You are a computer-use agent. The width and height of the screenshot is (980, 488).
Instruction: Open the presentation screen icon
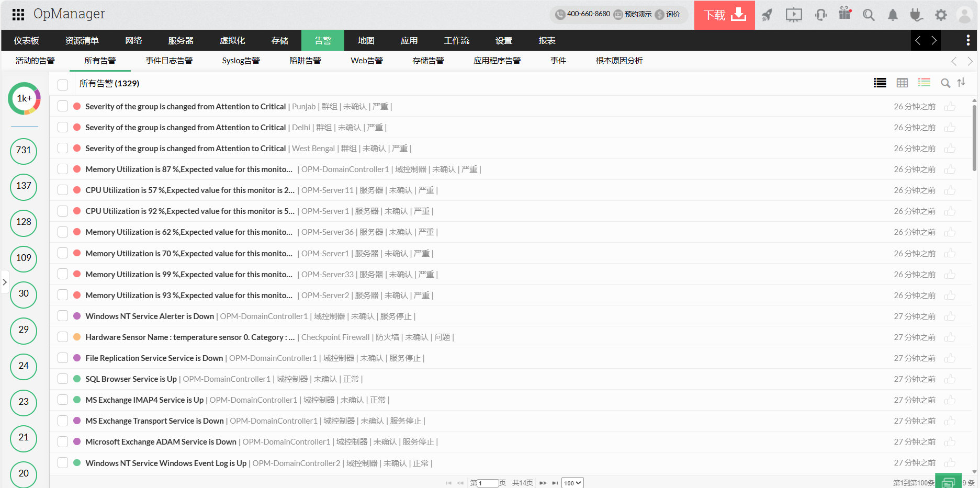pyautogui.click(x=794, y=15)
